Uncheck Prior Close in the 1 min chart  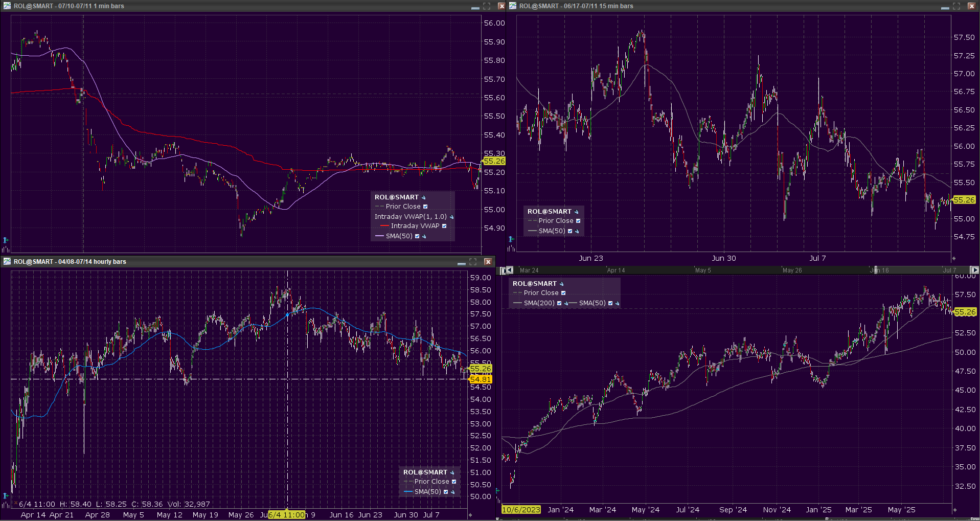(425, 207)
